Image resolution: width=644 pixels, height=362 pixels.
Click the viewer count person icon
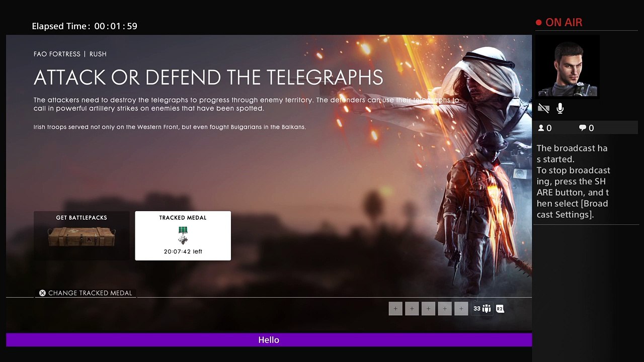pyautogui.click(x=541, y=128)
